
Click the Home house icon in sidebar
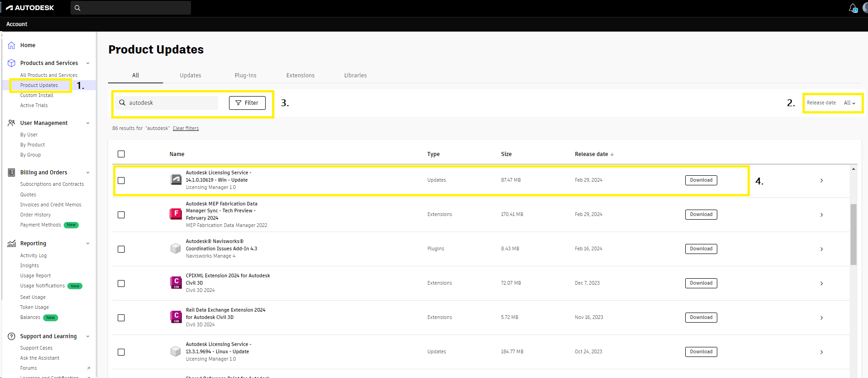[x=11, y=45]
